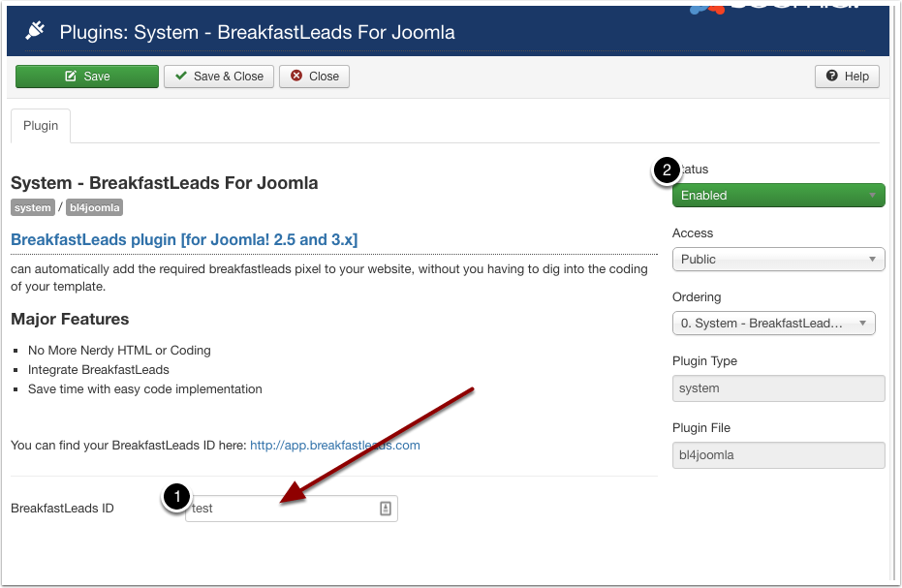Click the 'System - BreakfastLeads For Joomla' heading

(x=165, y=183)
